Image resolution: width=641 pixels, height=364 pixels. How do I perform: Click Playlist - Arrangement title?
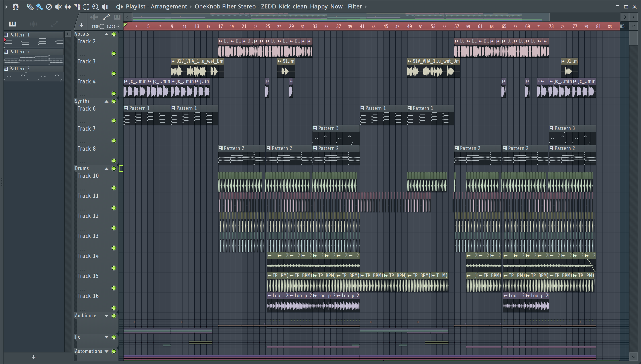coord(156,6)
